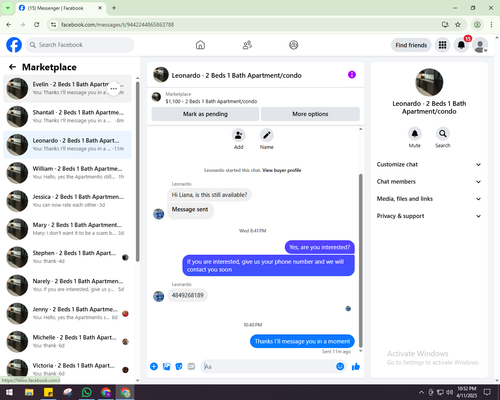The image size is (500, 400).
Task: Open File Explorer from the taskbar
Action: pos(29,392)
